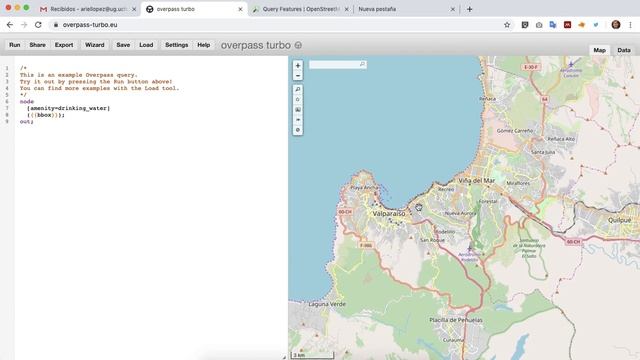Viewport: 640px width, 360px height.
Task: Click the locate-me map control
Action: (298, 99)
